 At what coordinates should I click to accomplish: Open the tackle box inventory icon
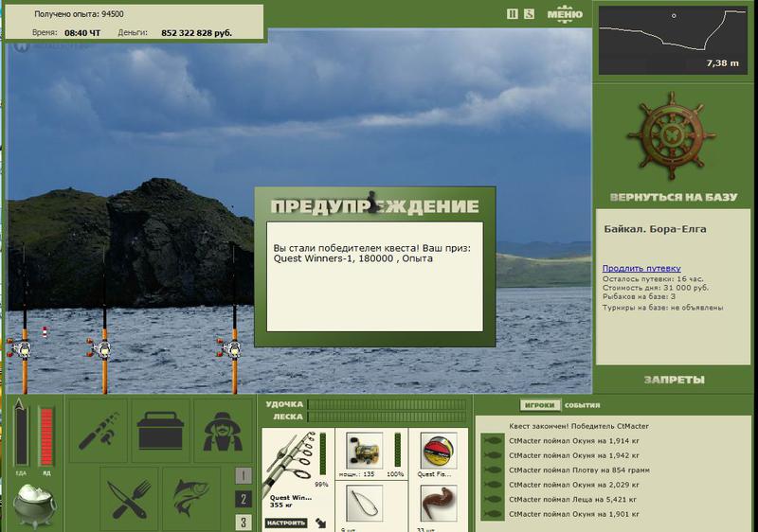point(160,430)
